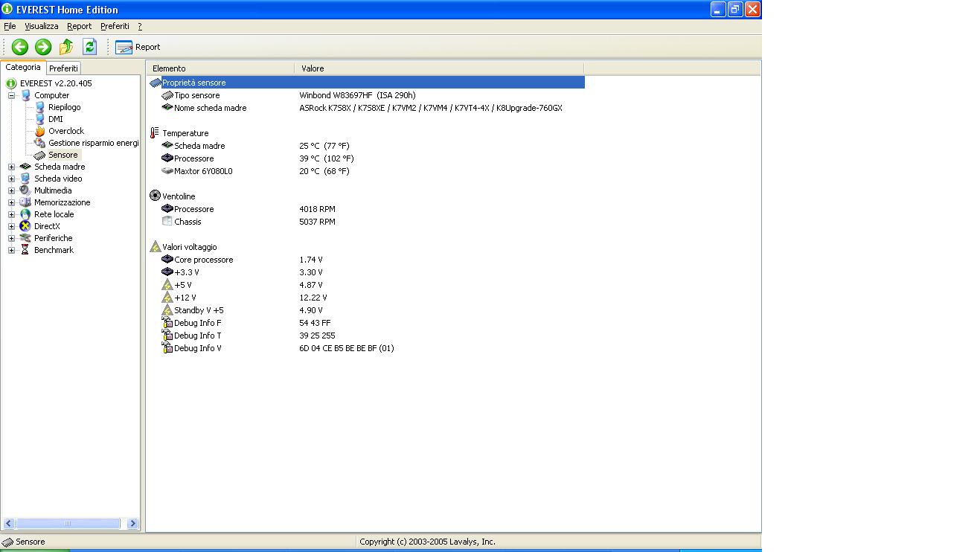980x552 pixels.
Task: Click the Gestione risparmio energia icon
Action: tap(39, 143)
